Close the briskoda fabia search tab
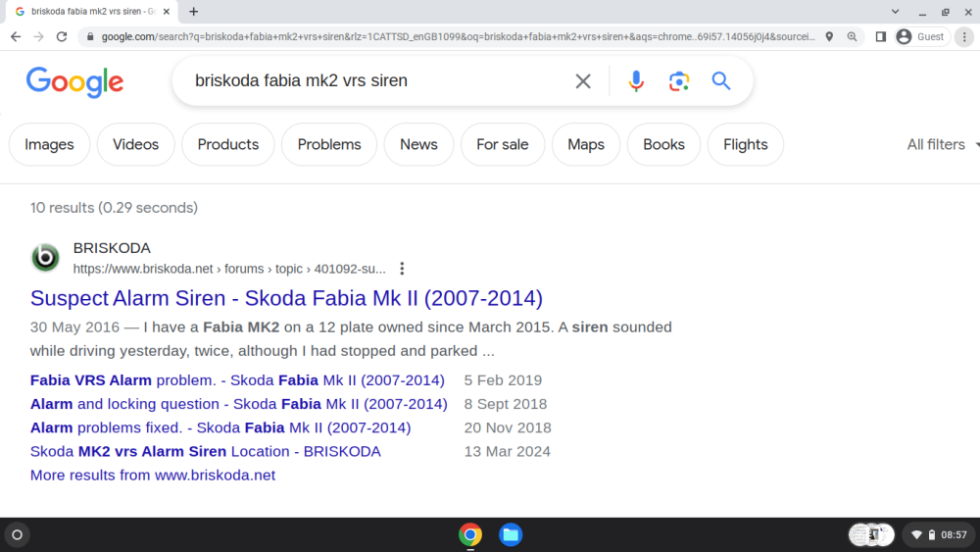This screenshot has width=980, height=552. click(x=167, y=11)
